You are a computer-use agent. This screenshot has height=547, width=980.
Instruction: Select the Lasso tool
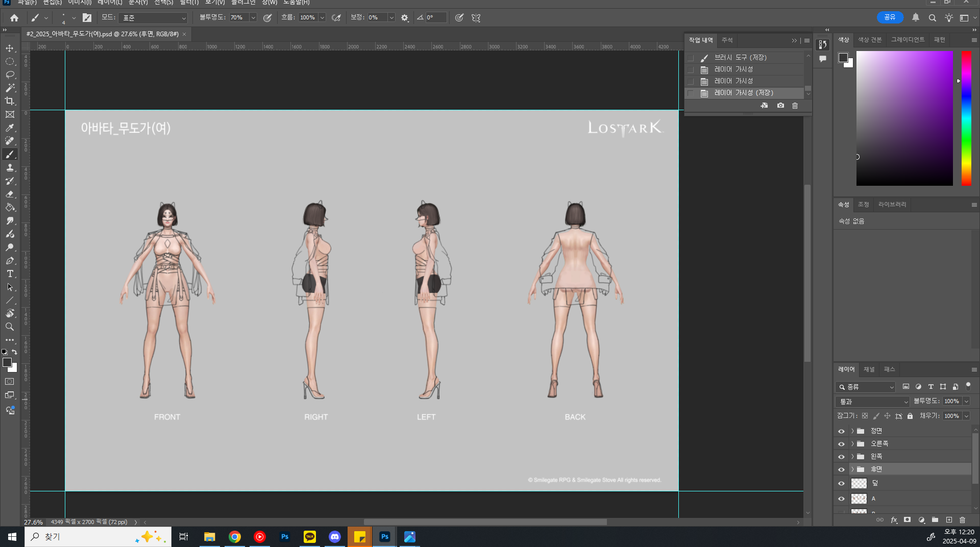coord(10,74)
